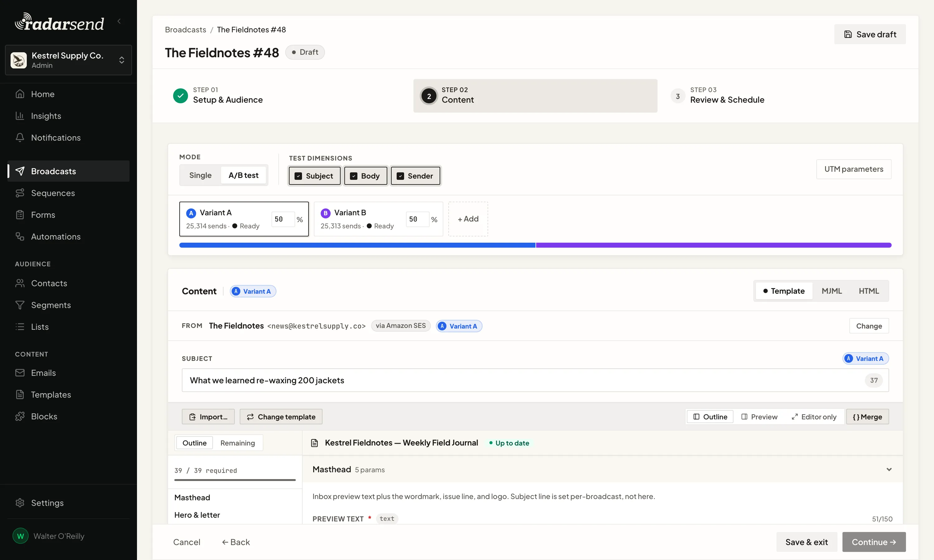Select the Outline tab in left panel

coord(194,443)
